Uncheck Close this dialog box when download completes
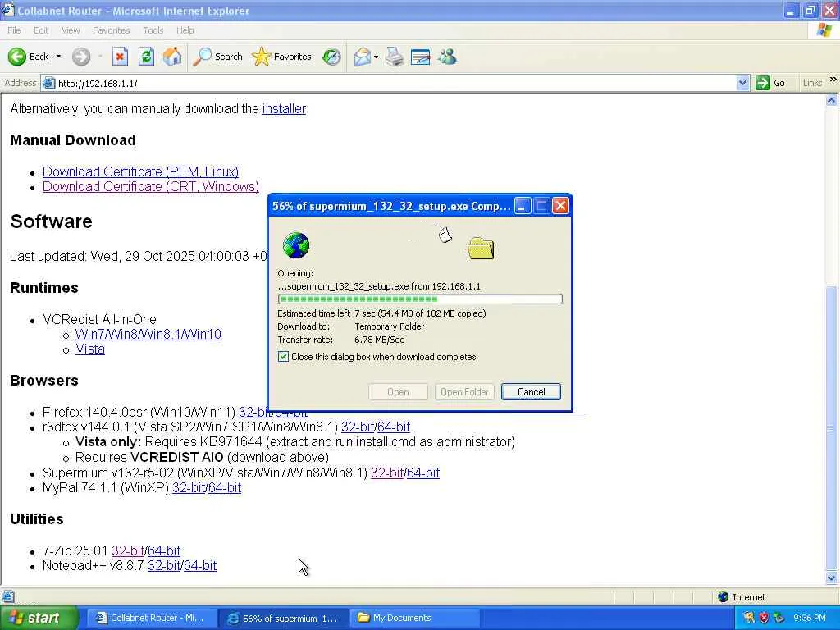840x630 pixels. coord(283,356)
